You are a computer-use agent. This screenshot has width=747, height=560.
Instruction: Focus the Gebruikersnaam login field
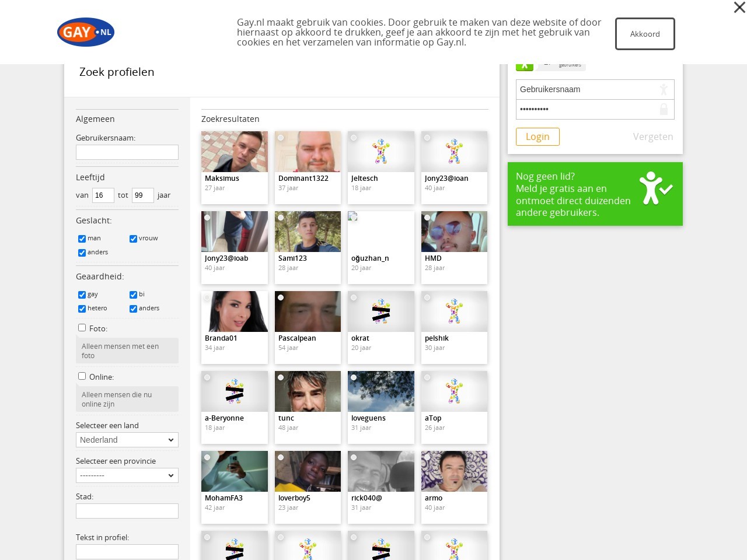click(595, 89)
